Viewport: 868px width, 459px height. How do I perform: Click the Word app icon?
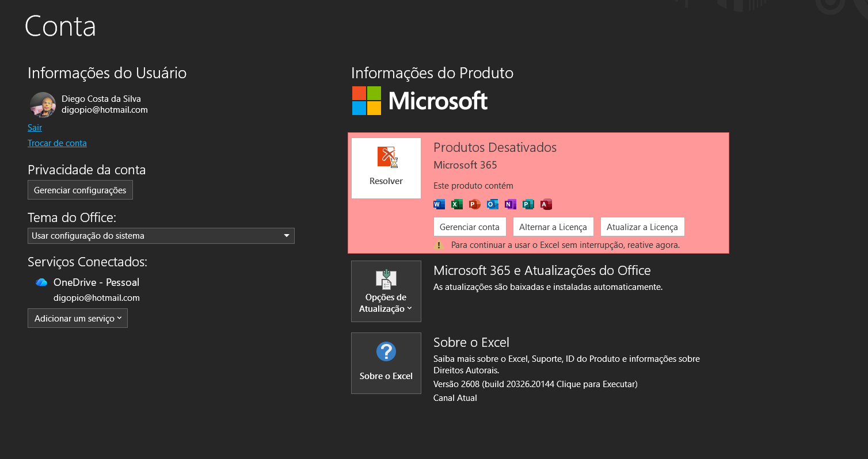pyautogui.click(x=439, y=204)
